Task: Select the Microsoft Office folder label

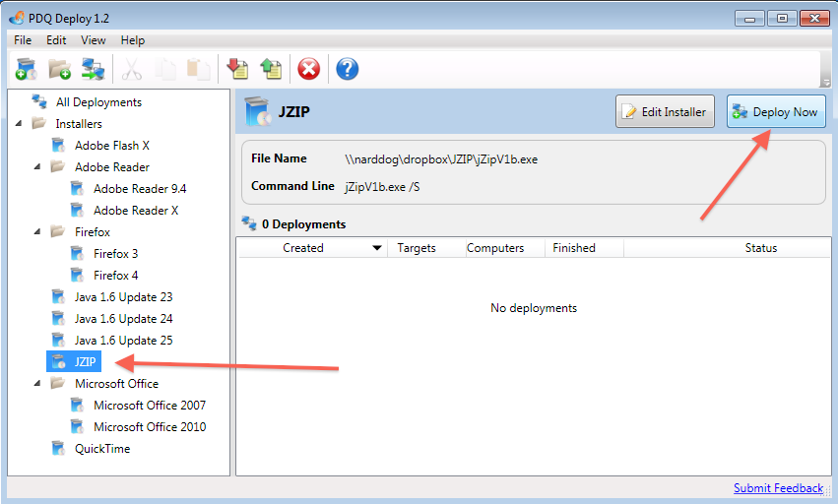Action: 116,384
